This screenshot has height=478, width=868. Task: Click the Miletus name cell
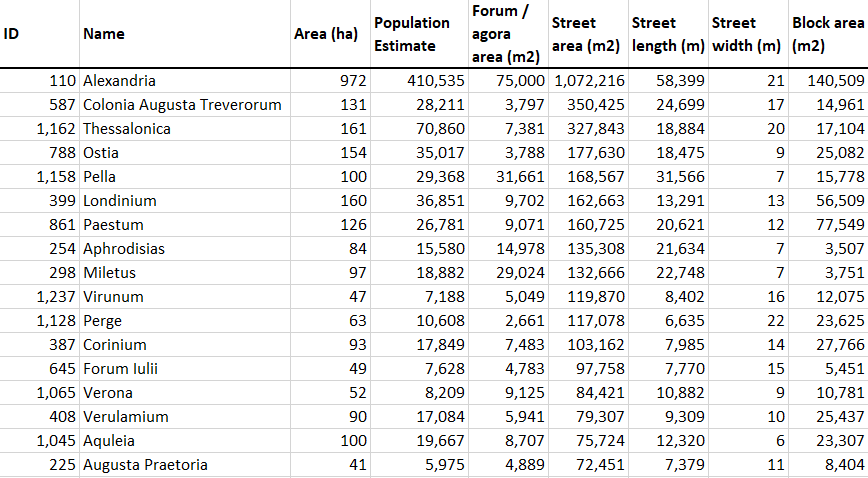pos(185,273)
